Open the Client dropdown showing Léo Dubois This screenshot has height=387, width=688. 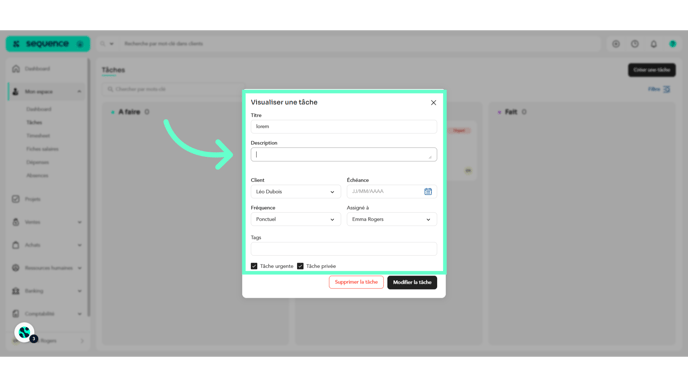click(x=296, y=192)
